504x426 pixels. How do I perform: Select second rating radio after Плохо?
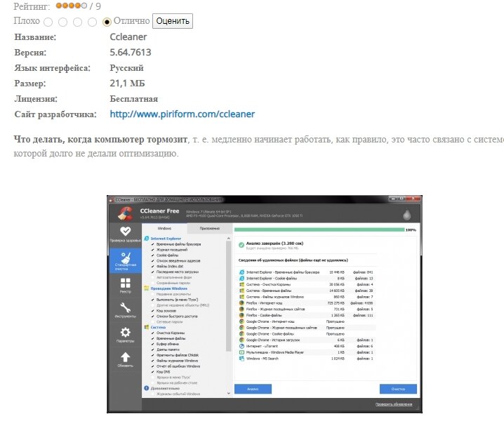pos(63,22)
